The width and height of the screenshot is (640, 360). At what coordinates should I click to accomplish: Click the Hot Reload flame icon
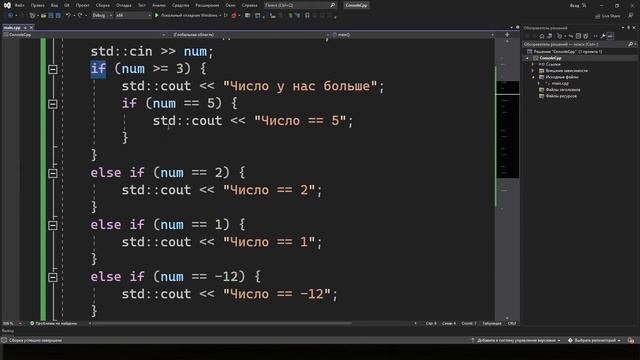(x=234, y=16)
